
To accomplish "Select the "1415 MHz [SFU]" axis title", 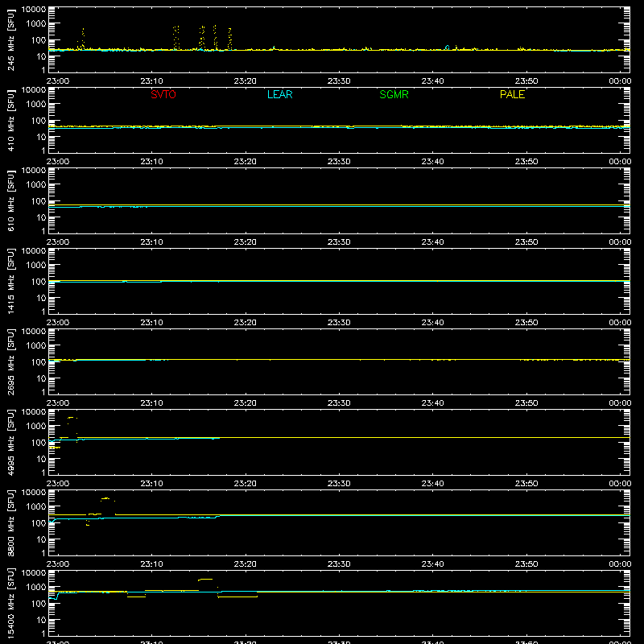I will [11, 282].
